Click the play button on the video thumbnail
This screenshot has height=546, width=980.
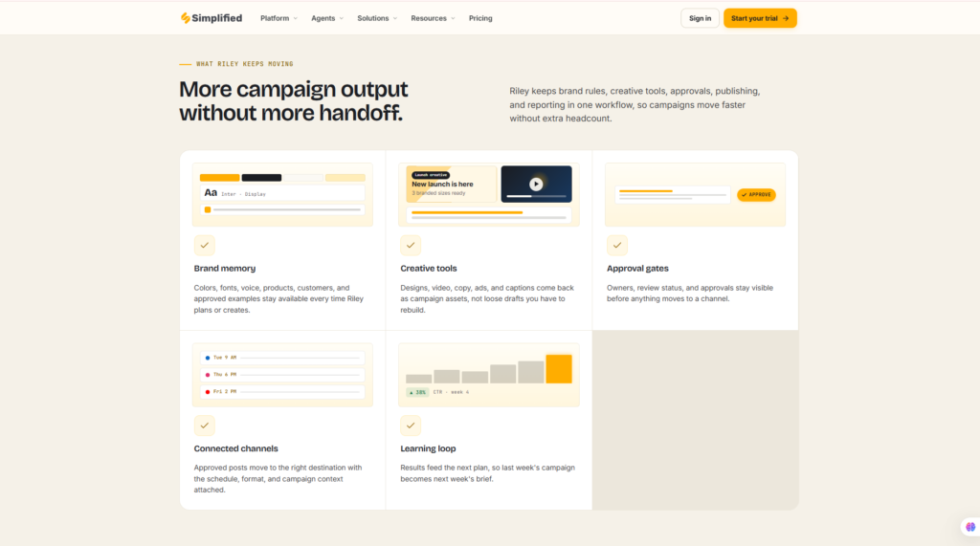click(536, 184)
